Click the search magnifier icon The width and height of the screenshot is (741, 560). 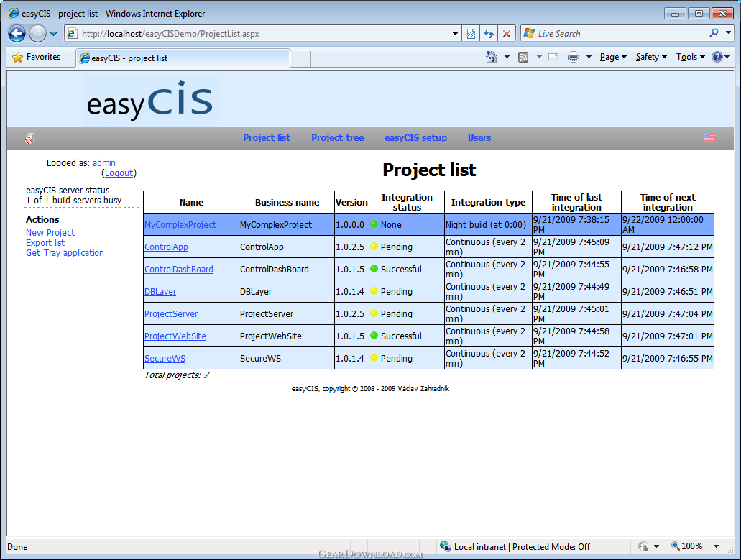(714, 33)
